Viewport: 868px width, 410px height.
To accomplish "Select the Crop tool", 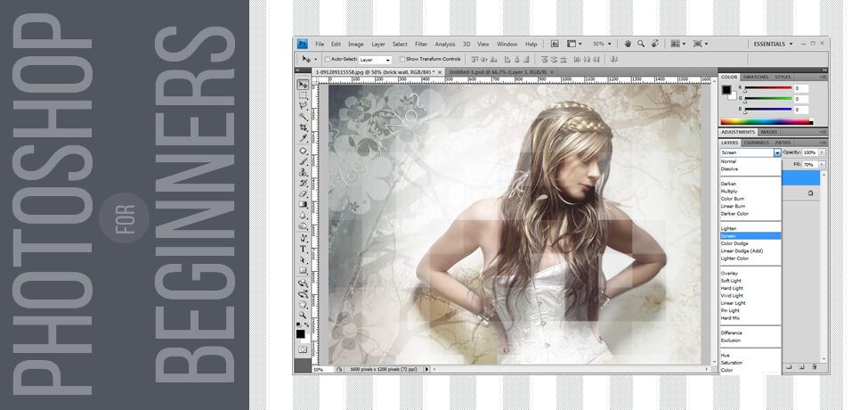I will pos(303,127).
